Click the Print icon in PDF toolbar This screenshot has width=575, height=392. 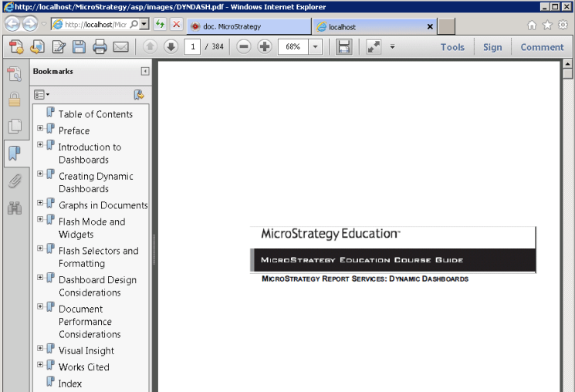100,47
